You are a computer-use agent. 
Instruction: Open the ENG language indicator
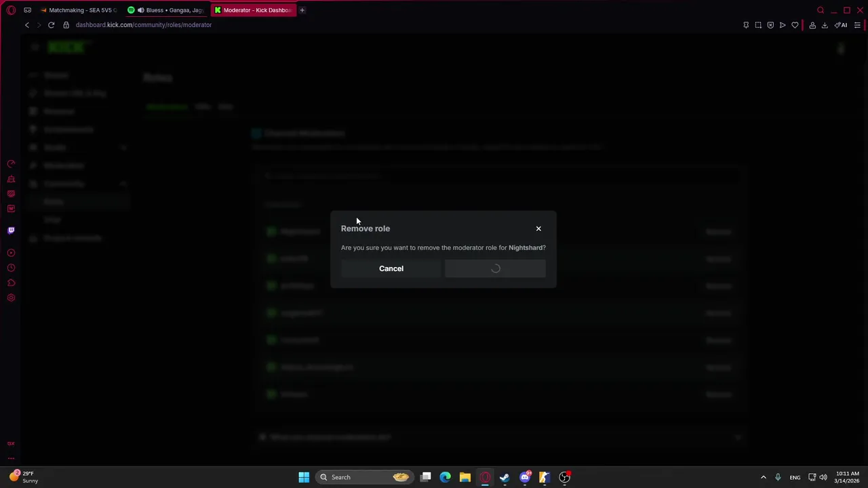pos(795,477)
